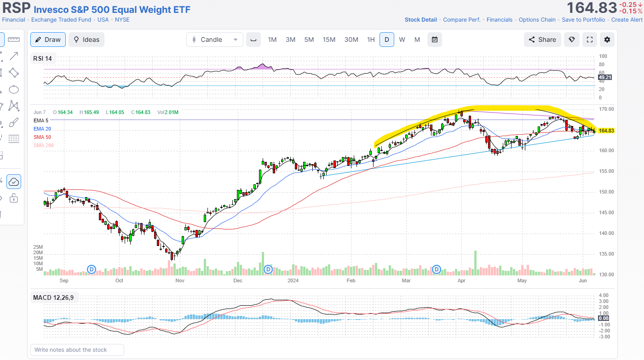Open the Options Chain link
This screenshot has height=360, width=644.
[537, 20]
